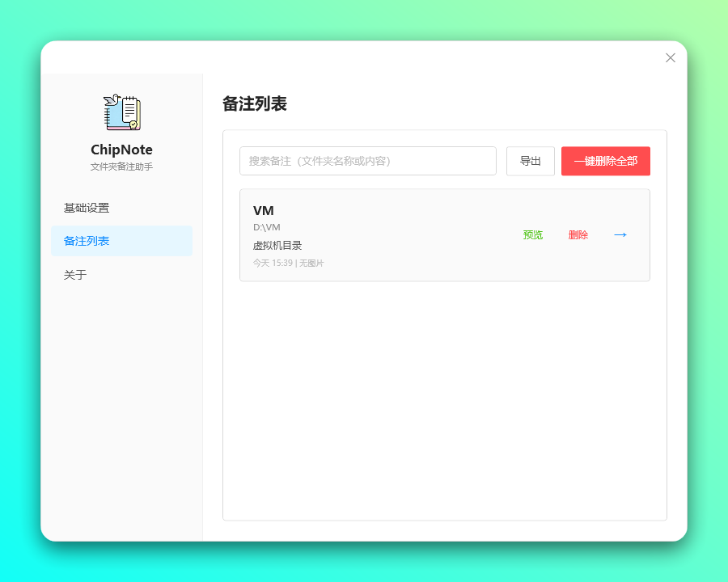Screen dimensions: 728x582
Task: Go to the 关于 page
Action: pos(75,275)
